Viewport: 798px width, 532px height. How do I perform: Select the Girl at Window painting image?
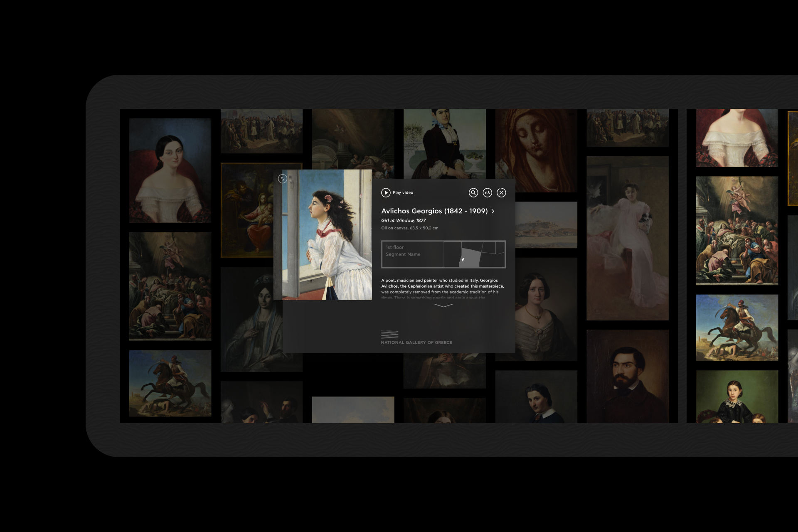click(x=327, y=235)
